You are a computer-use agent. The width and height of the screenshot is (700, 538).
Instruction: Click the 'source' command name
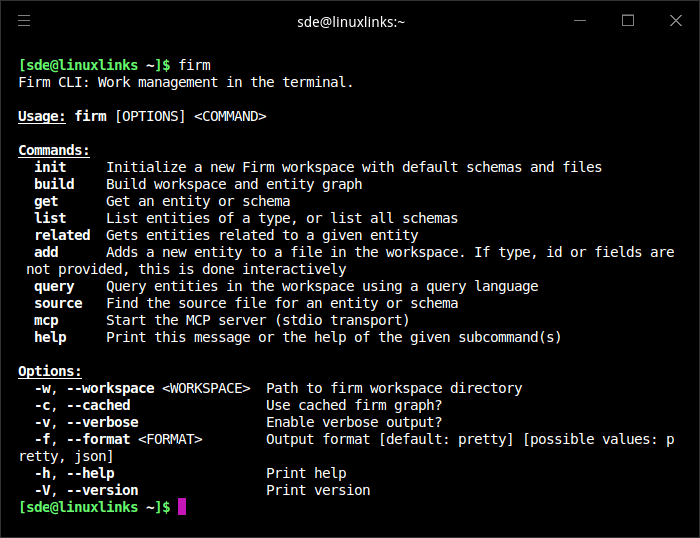pos(58,303)
